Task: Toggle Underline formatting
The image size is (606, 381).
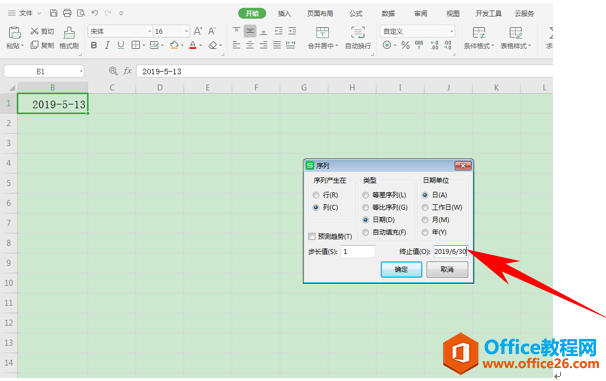Action: point(121,45)
